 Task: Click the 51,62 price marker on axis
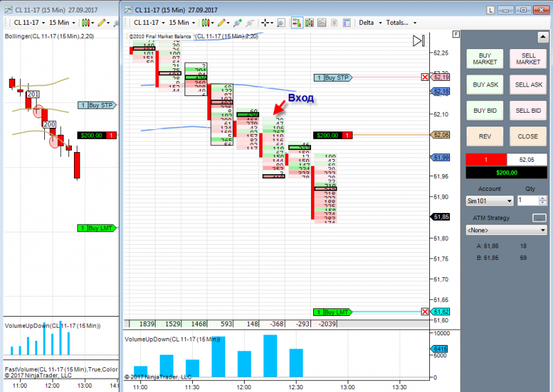(x=440, y=312)
